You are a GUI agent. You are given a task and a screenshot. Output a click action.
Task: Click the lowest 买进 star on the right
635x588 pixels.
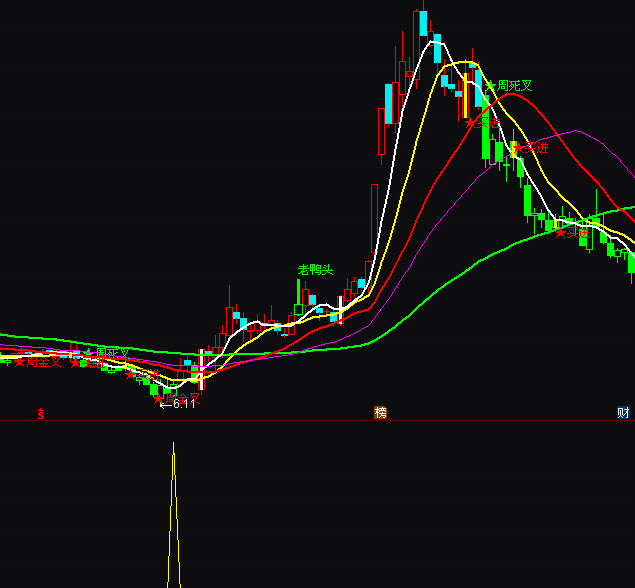tap(560, 232)
